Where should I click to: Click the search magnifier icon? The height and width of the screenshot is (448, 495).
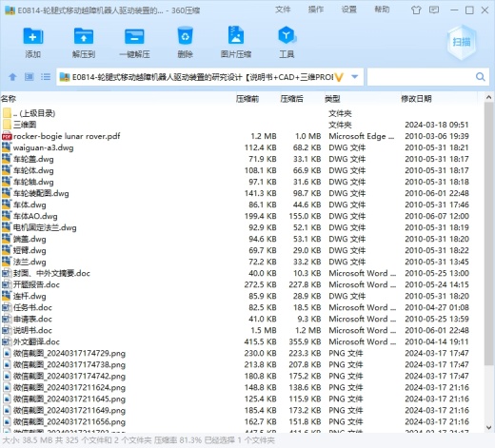coord(481,77)
